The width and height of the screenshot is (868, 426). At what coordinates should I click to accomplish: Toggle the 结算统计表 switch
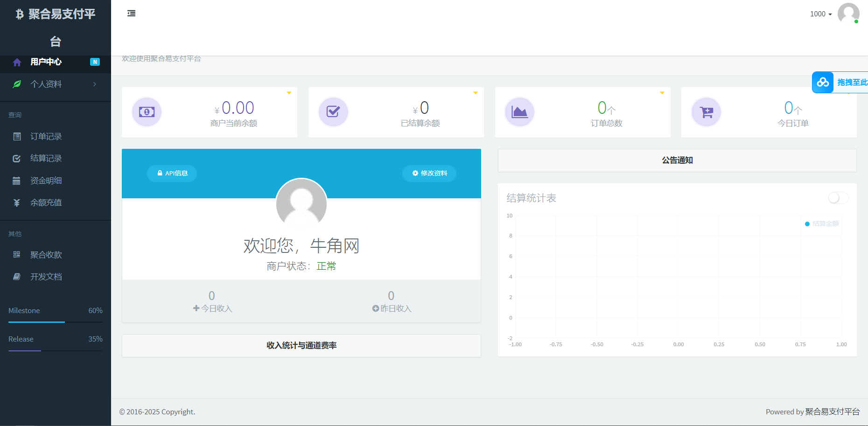[x=838, y=198]
